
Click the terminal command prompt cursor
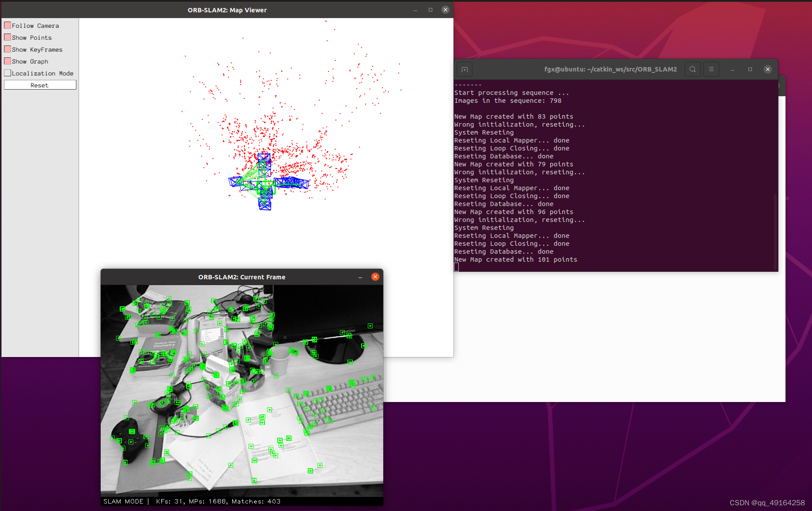click(457, 267)
